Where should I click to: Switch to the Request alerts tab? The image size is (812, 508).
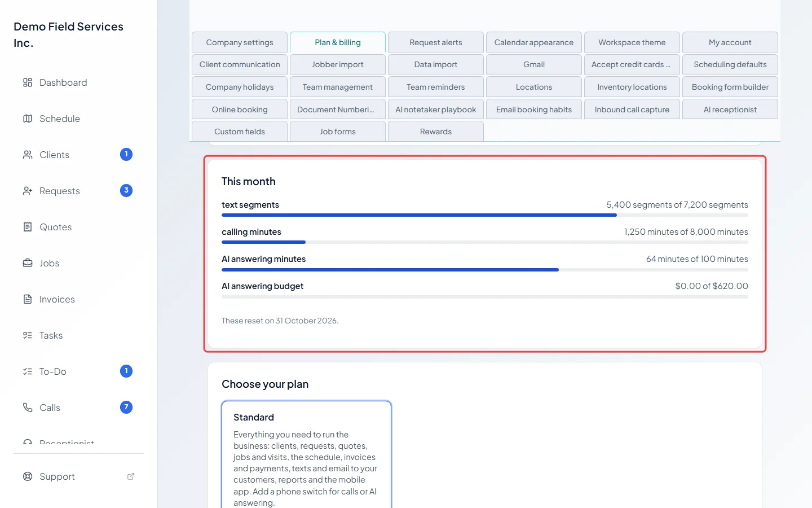[x=436, y=42]
